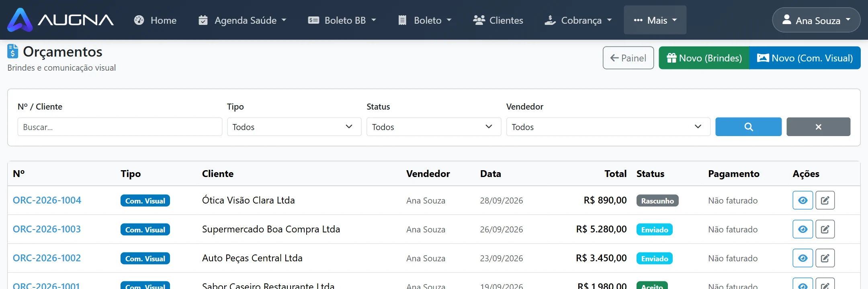Click total R$ 890,00
This screenshot has width=868, height=289.
tap(605, 200)
